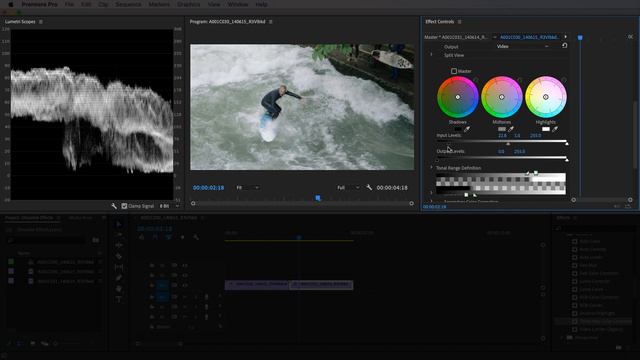Toggle Linked Selection in the timeline

(169, 237)
